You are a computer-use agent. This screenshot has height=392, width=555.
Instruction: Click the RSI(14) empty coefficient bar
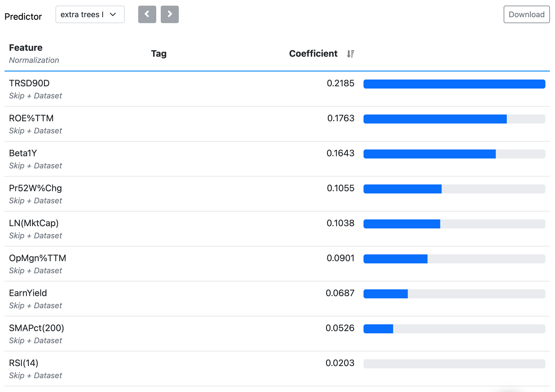pyautogui.click(x=454, y=364)
